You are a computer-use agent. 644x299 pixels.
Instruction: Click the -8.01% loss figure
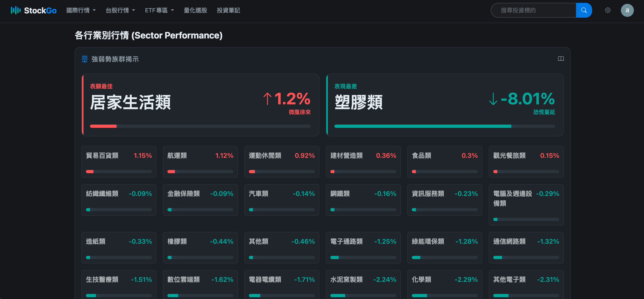click(528, 99)
